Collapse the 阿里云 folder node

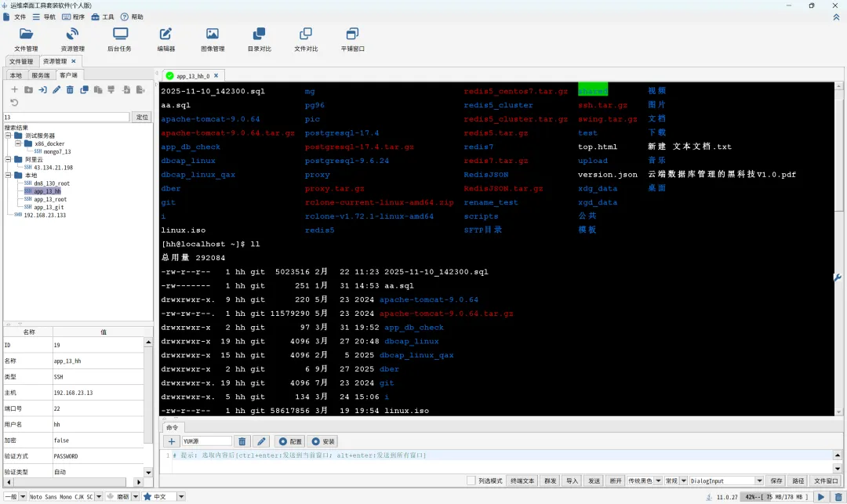coord(8,159)
